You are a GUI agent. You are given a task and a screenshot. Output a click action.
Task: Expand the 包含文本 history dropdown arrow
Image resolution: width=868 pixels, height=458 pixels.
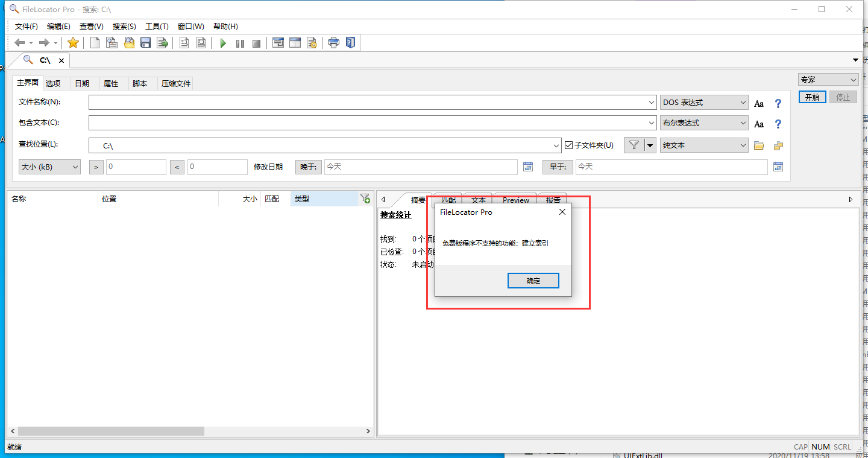(x=652, y=123)
